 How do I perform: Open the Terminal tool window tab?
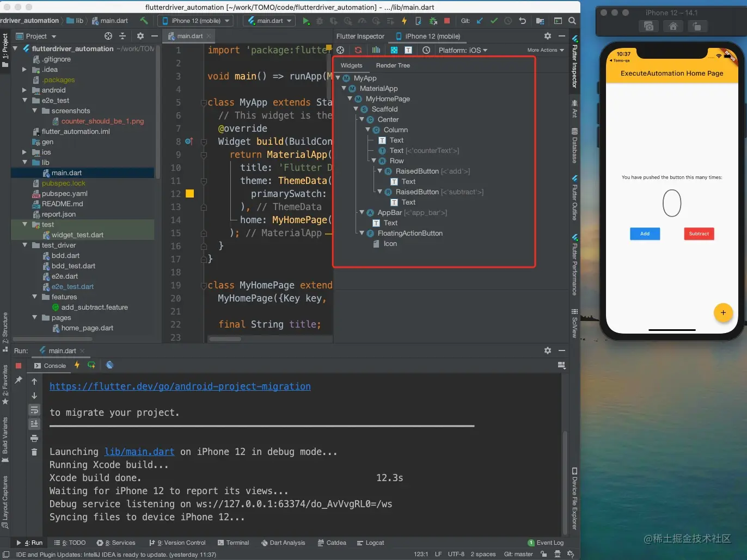point(233,543)
